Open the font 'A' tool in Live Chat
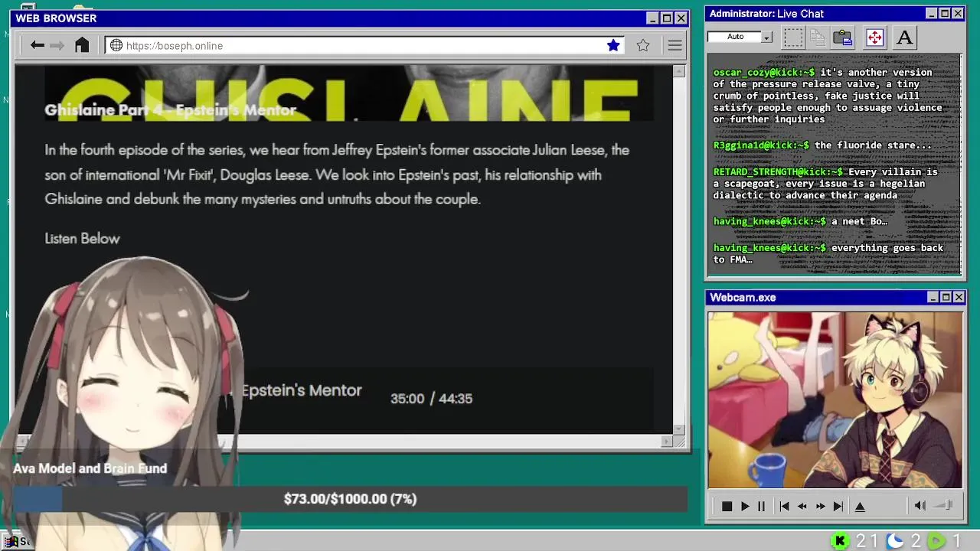 click(904, 37)
